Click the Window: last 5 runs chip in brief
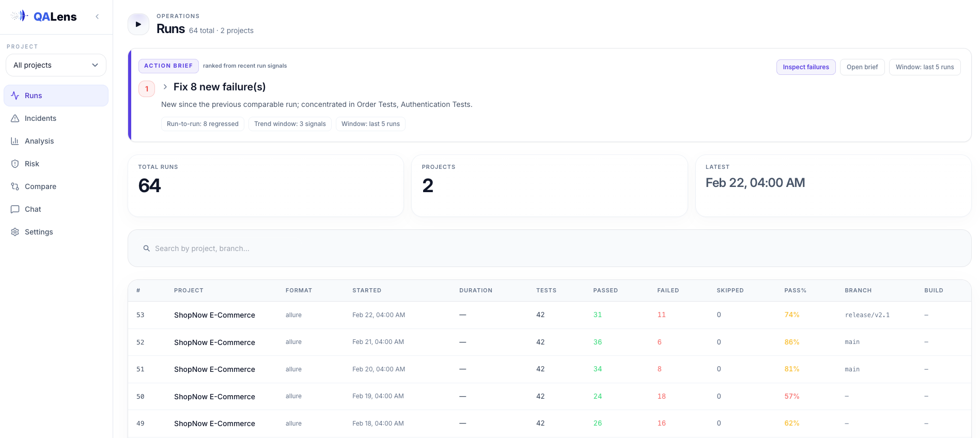Screen dimensions: 980x438 click(370, 124)
